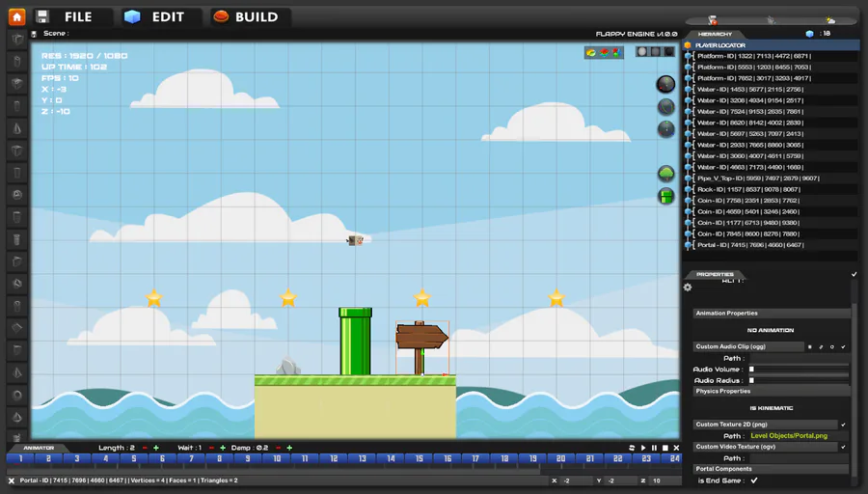Close the Animator panel with the X
The height and width of the screenshot is (494, 868).
tap(676, 448)
